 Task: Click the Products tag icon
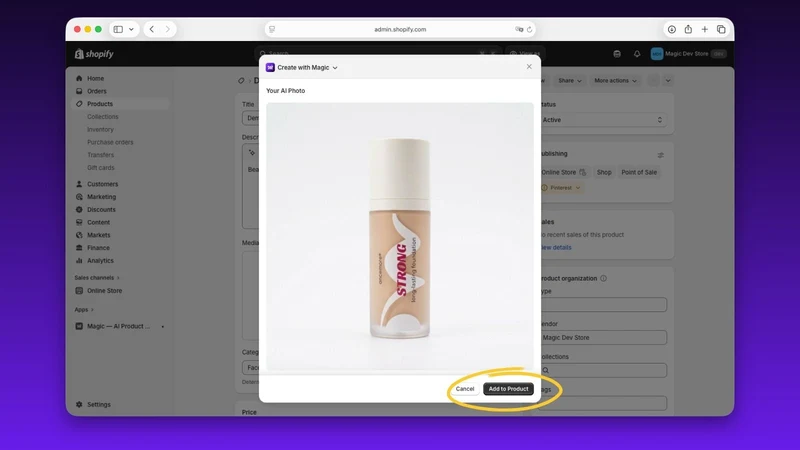79,104
